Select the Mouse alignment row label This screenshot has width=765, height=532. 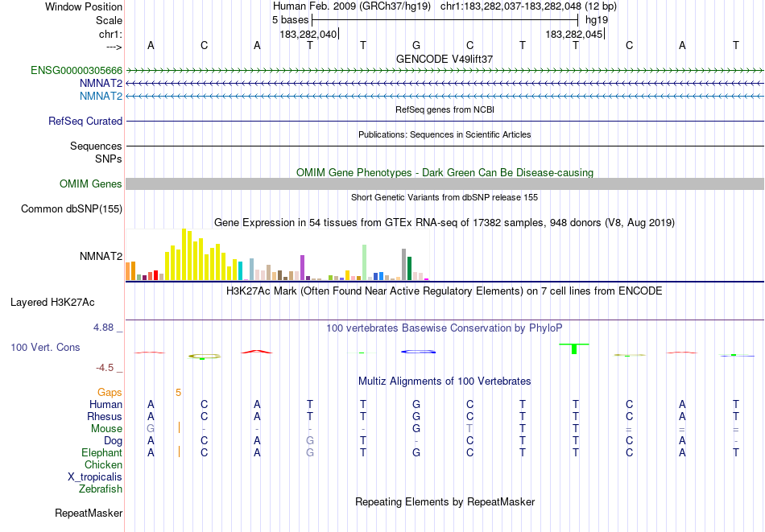pos(107,429)
